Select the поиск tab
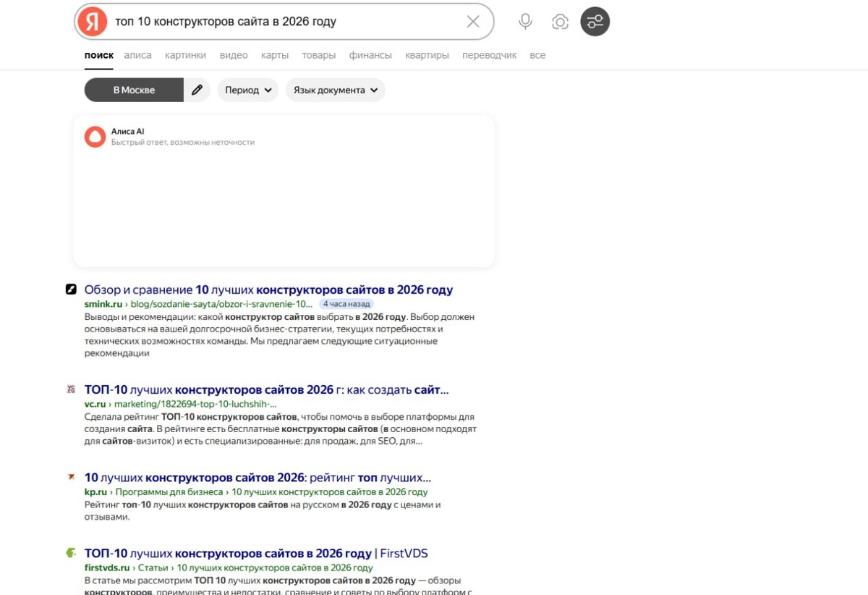 pyautogui.click(x=99, y=55)
